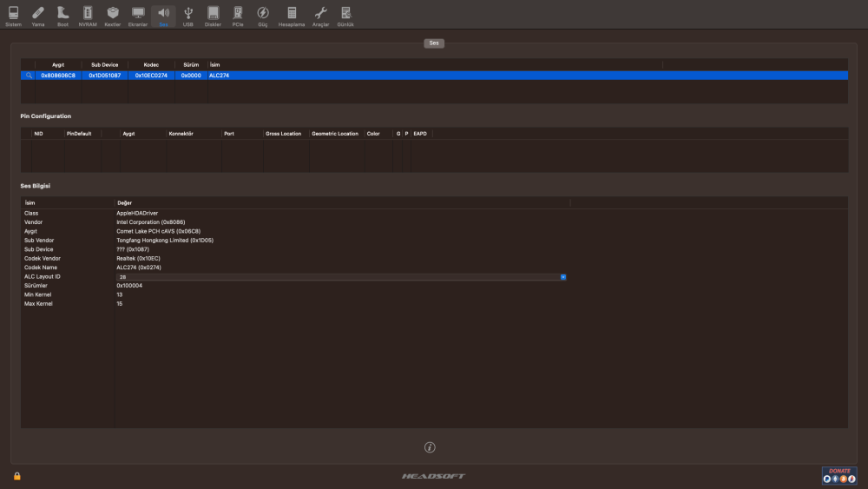Open the PCIe toolbar section
This screenshot has height=489, width=868.
pos(238,16)
